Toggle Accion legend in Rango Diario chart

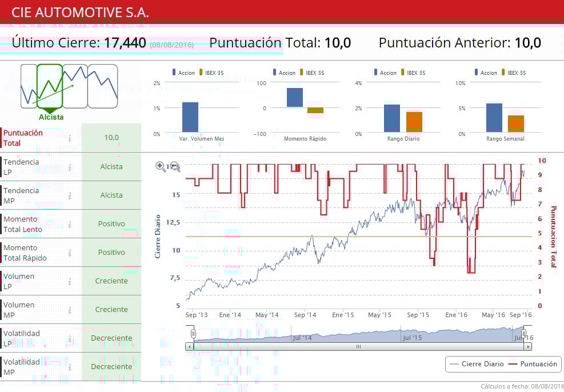[x=386, y=73]
